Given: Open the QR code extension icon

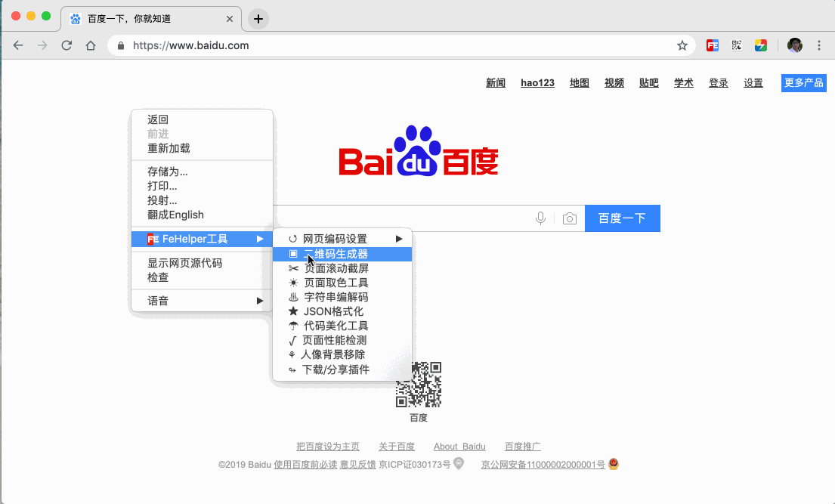Looking at the screenshot, I should tap(737, 45).
